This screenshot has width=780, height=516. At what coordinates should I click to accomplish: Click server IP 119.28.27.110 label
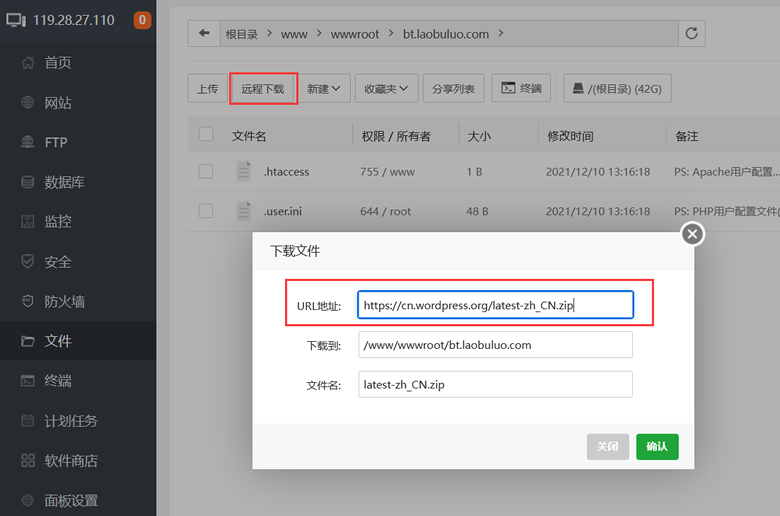tap(74, 20)
